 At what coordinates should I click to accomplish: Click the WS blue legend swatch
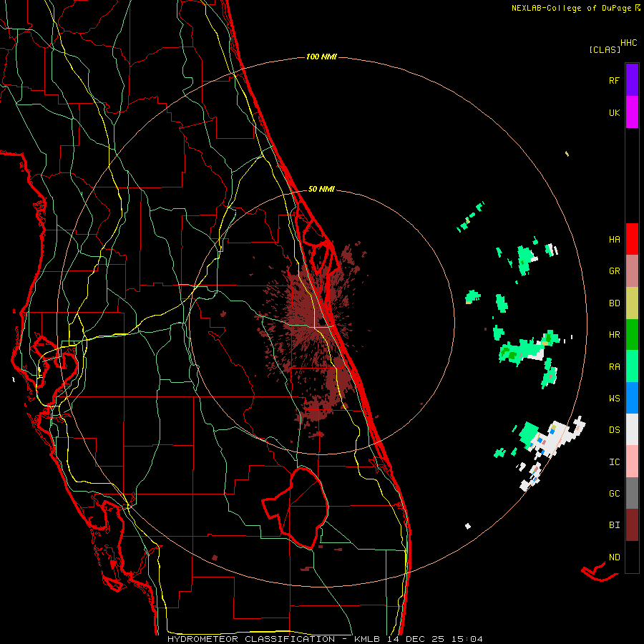coord(632,398)
